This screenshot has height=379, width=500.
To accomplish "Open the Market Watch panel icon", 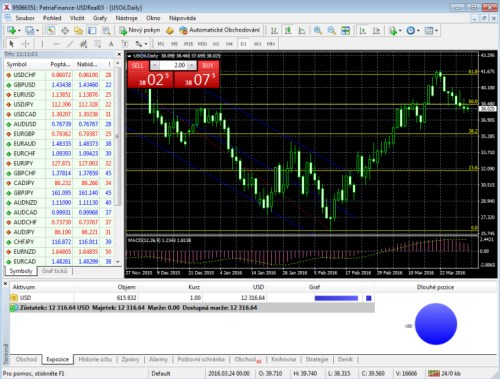I will coord(51,31).
